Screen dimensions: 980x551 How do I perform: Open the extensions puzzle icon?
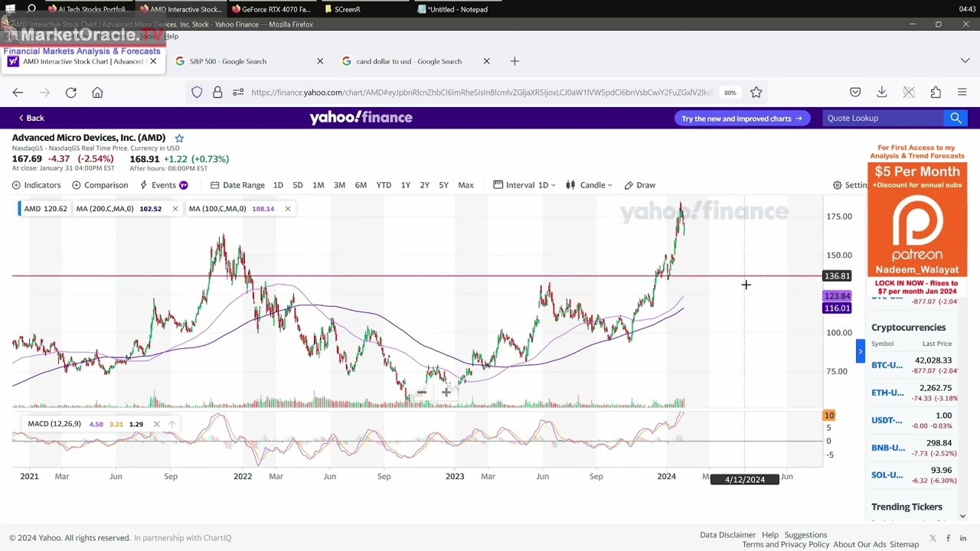(x=936, y=93)
